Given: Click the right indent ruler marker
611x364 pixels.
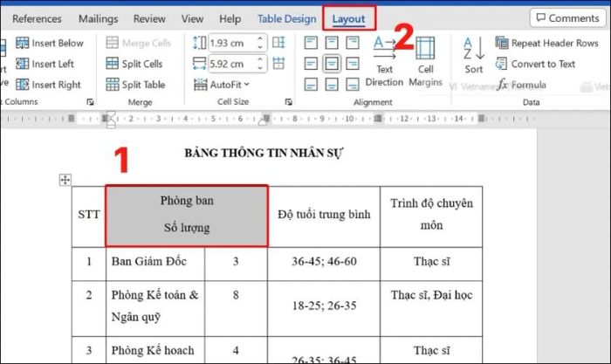Looking at the screenshot, I should tap(264, 120).
